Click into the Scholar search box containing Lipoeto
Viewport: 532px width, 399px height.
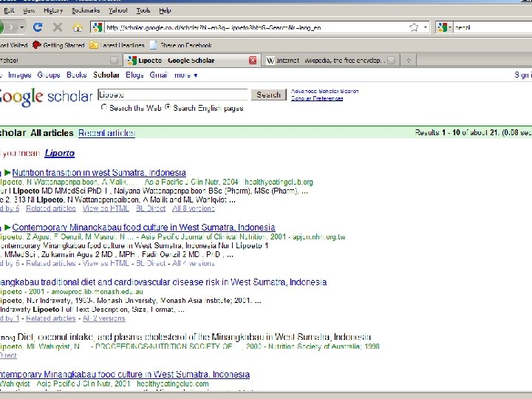click(x=173, y=95)
